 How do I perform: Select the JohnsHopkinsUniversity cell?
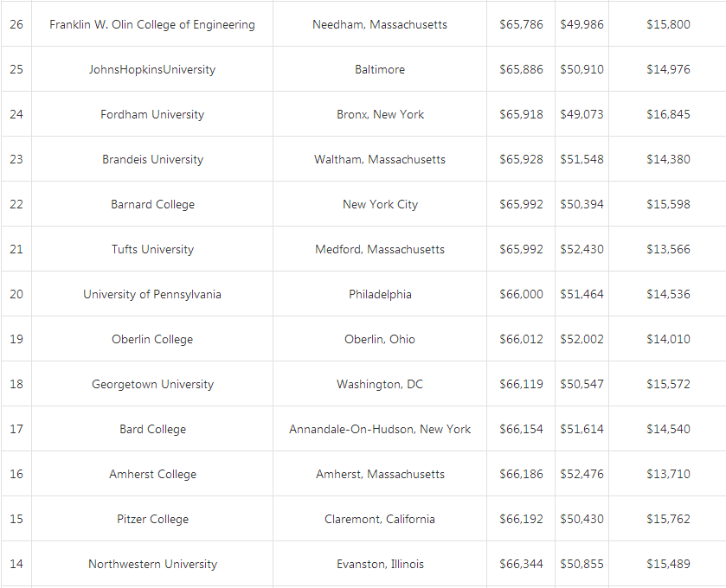coord(152,69)
